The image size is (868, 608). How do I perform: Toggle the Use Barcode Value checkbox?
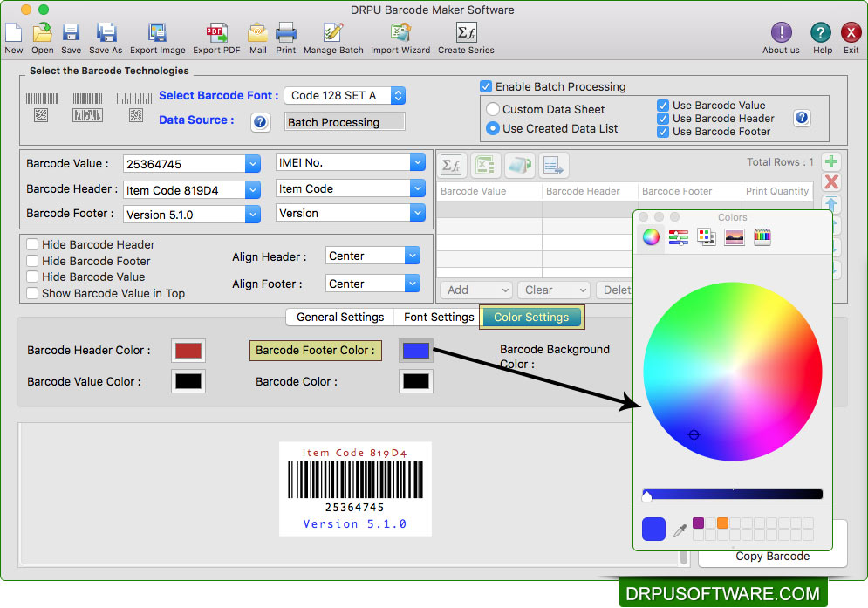(x=663, y=106)
